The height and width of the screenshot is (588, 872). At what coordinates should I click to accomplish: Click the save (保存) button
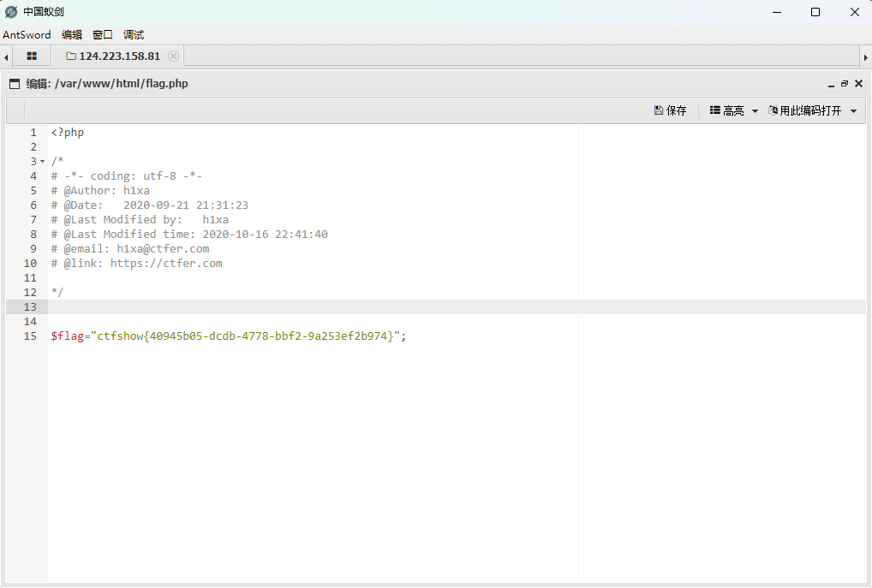pos(670,111)
